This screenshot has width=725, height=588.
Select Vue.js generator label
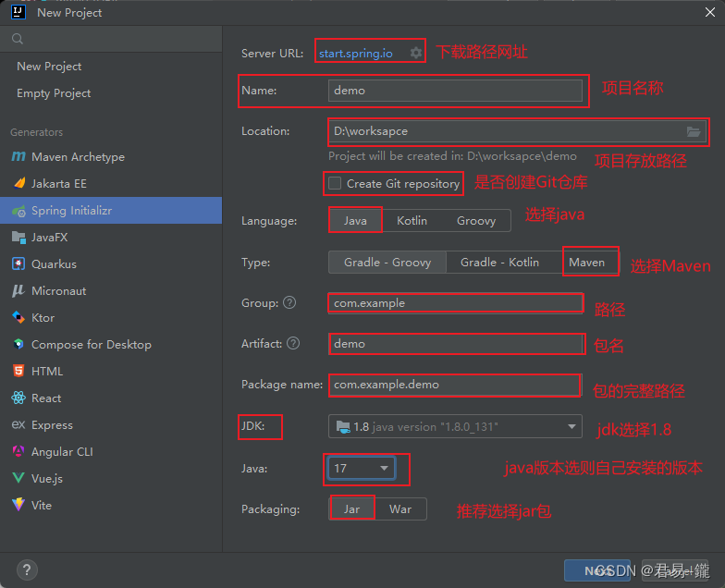tap(47, 479)
